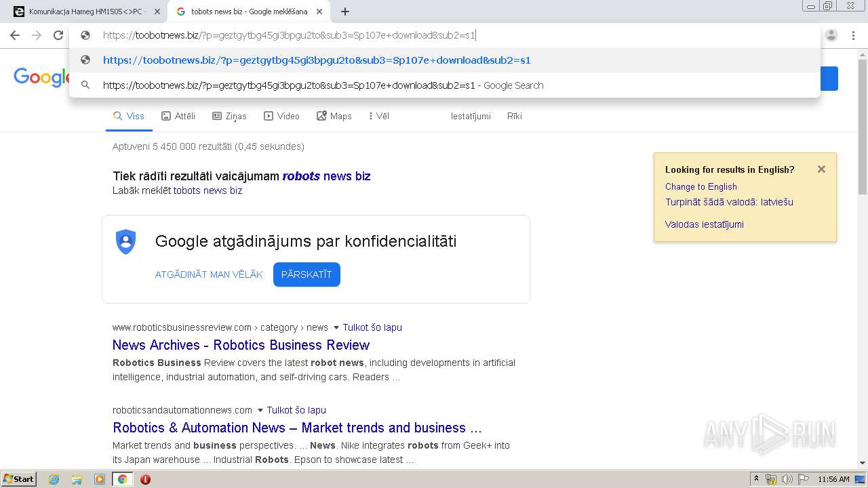Open Valodas iestatījumi link
This screenshot has width=868, height=488.
click(x=704, y=224)
